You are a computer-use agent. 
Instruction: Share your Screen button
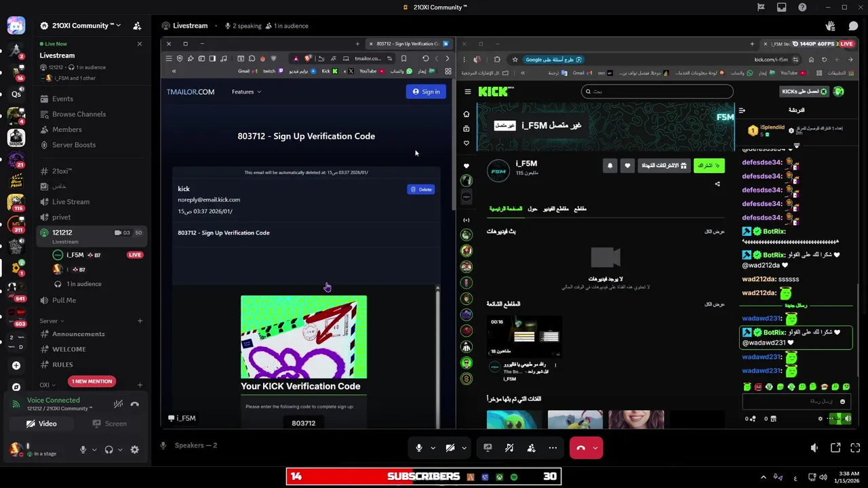point(109,424)
